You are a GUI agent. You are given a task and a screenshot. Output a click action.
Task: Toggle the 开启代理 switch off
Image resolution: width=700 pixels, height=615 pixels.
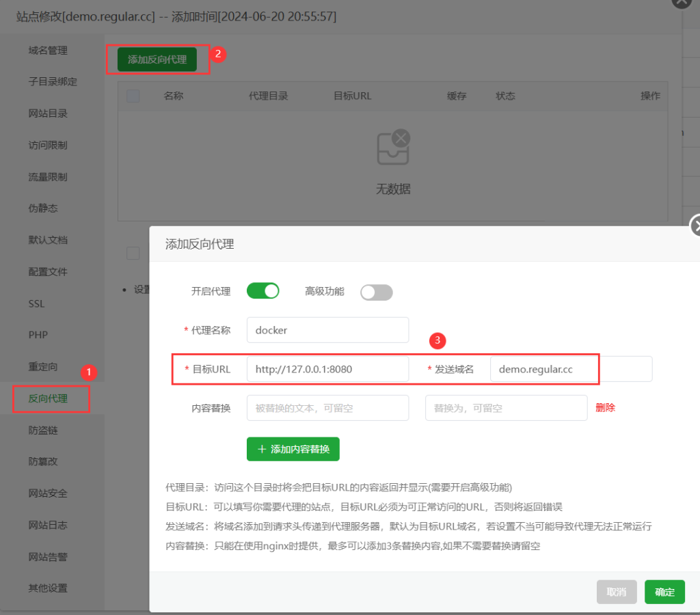263,291
